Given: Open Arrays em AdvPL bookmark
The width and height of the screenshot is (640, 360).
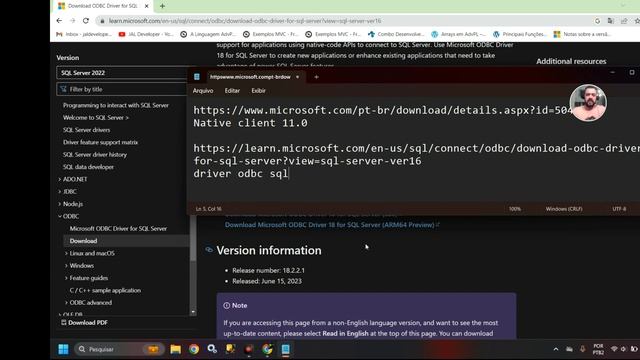Looking at the screenshot, I should click(458, 34).
